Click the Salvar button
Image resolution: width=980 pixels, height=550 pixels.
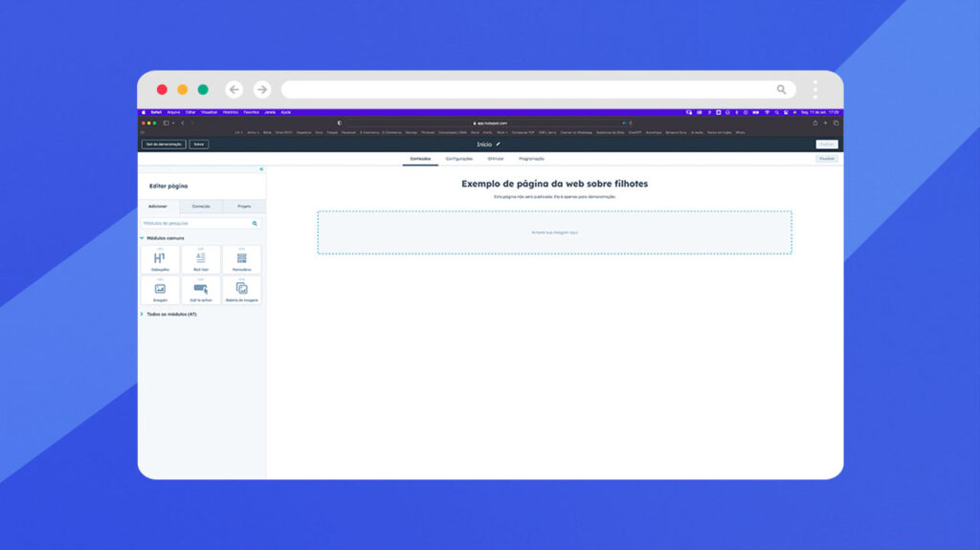(x=199, y=144)
